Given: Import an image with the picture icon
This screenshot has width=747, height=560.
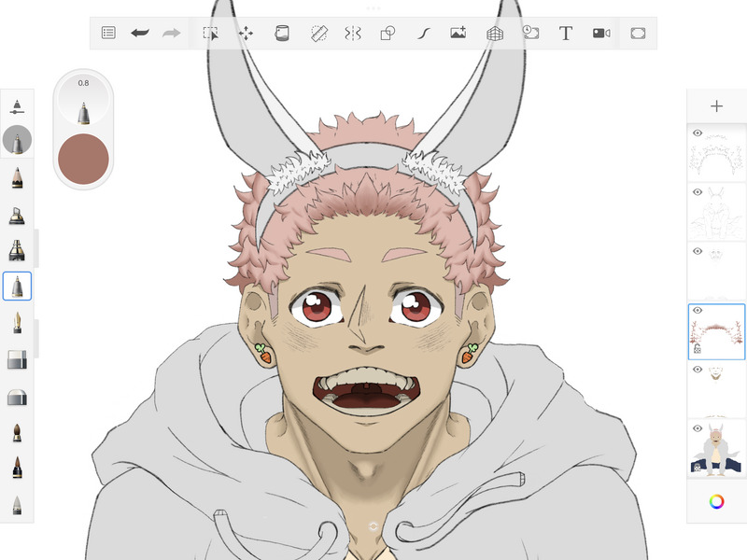Looking at the screenshot, I should coord(458,33).
